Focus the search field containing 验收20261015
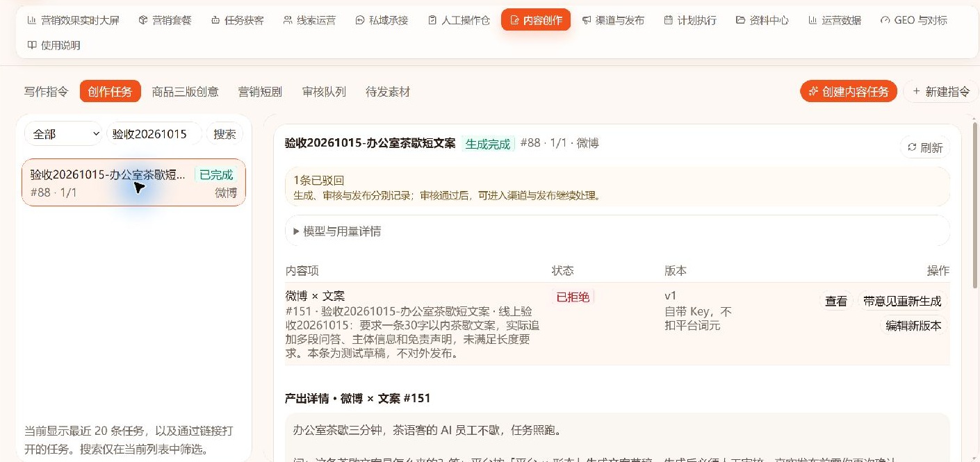 coord(154,134)
